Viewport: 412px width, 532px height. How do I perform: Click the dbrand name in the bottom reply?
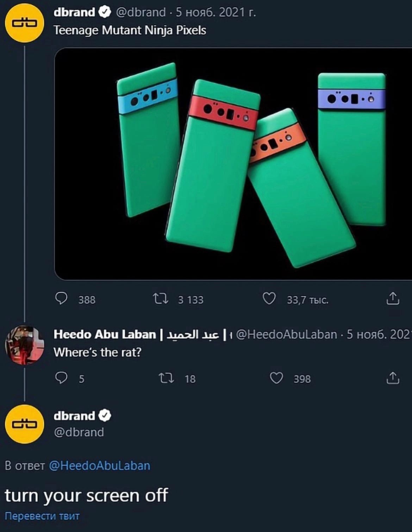click(74, 416)
